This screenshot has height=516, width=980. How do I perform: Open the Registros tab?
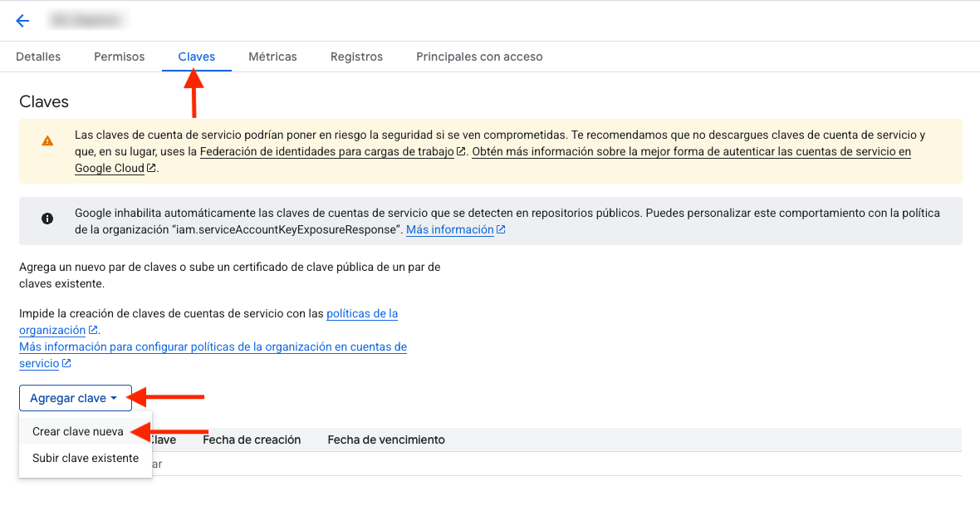356,57
